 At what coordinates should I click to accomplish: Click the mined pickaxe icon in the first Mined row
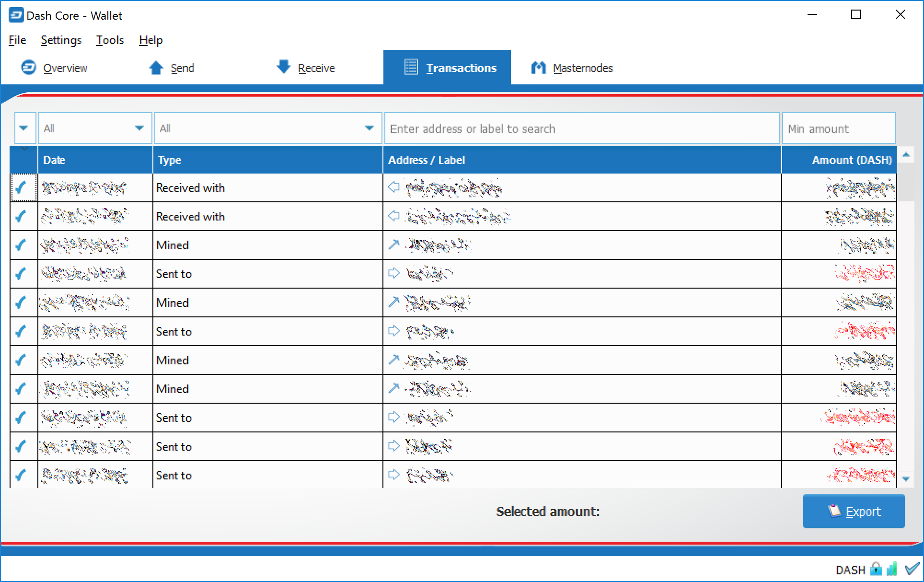(393, 244)
